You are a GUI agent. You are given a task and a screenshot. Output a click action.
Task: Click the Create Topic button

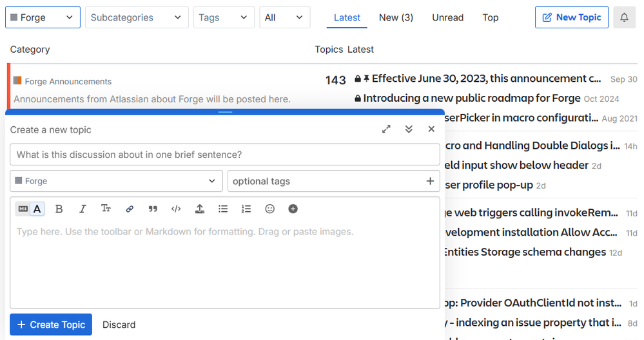(x=51, y=325)
